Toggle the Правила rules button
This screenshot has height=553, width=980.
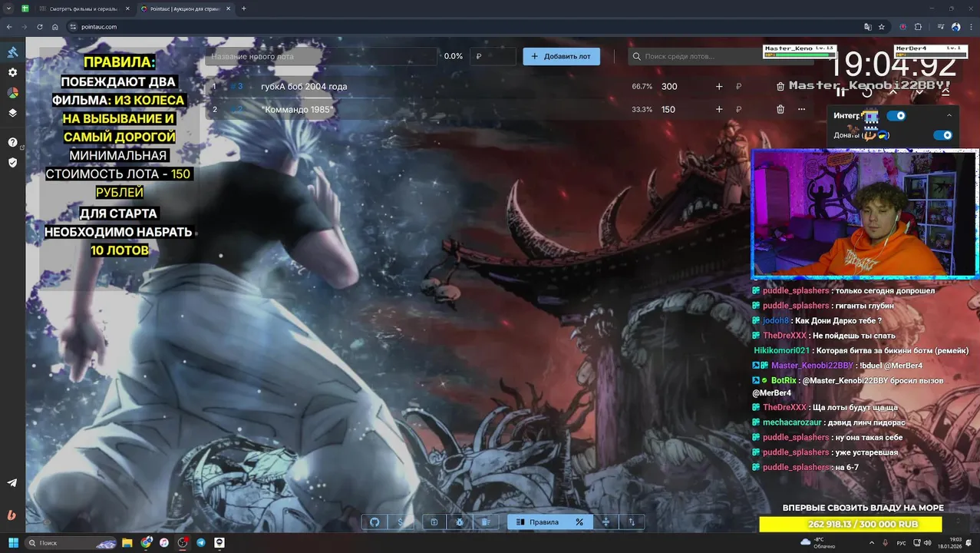coord(536,522)
